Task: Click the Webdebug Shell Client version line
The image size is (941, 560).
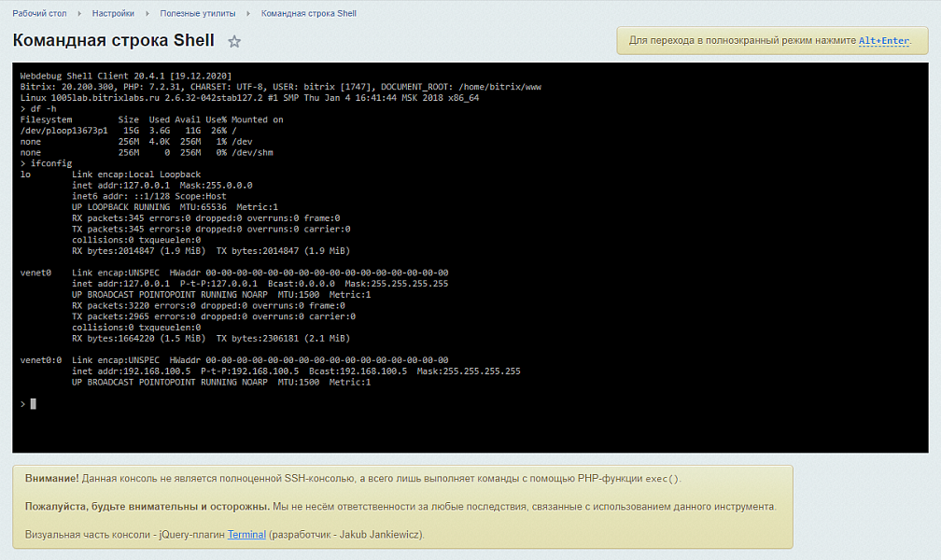Action: 126,76
